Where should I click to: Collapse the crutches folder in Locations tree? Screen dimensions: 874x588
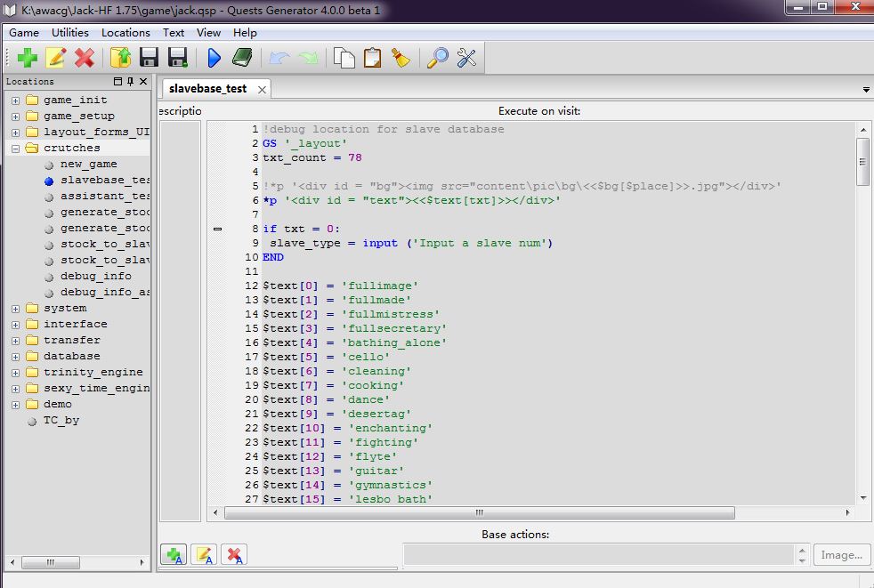click(x=15, y=149)
